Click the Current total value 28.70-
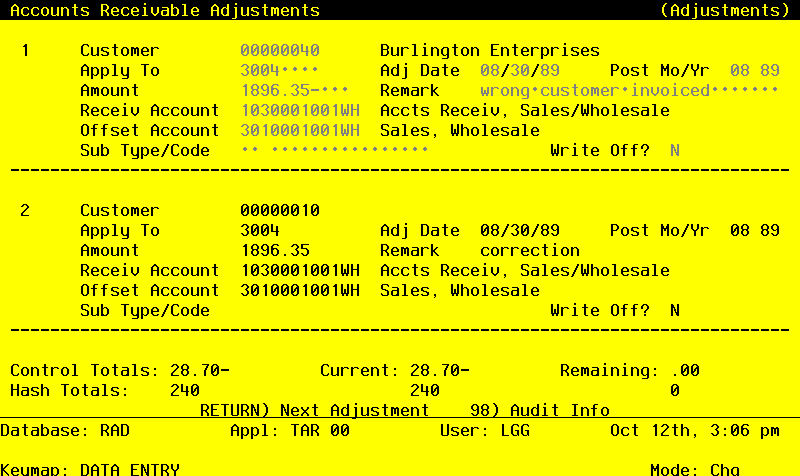Screen dimensions: 800x476 tap(439, 370)
